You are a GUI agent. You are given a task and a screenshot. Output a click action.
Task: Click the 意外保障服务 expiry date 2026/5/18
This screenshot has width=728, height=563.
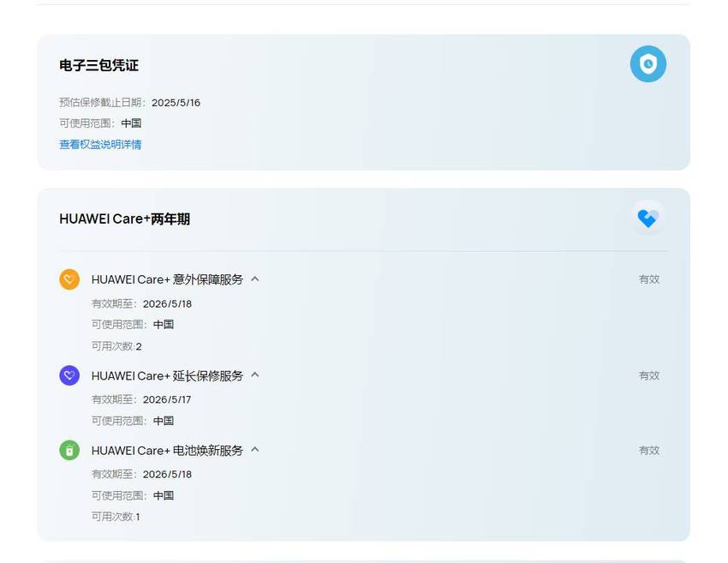tap(167, 304)
